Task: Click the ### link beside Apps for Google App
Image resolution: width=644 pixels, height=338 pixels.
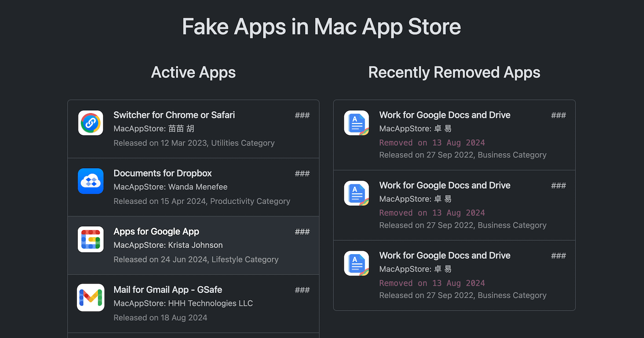Action: (x=302, y=232)
